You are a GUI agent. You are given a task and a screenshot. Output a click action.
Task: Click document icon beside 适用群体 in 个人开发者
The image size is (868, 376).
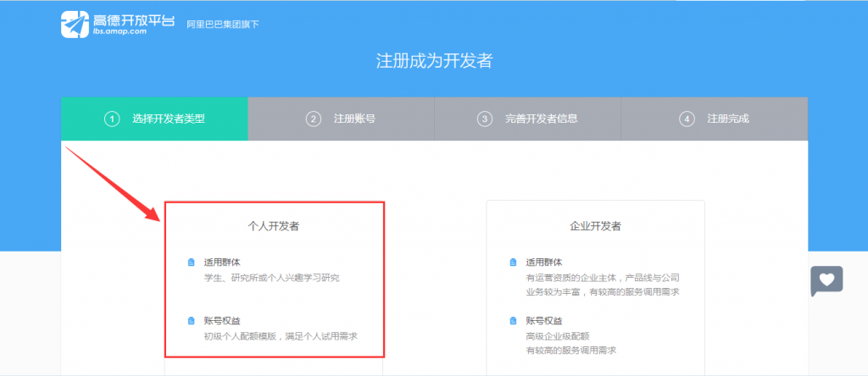[191, 263]
